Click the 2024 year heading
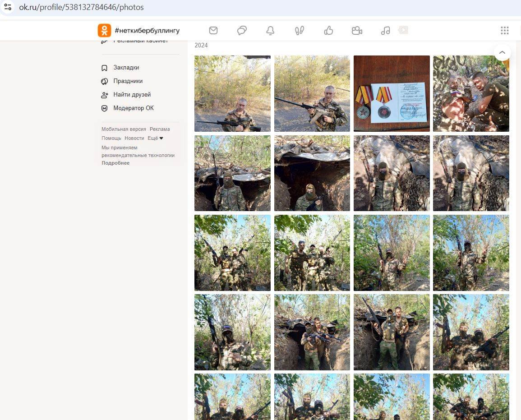Image resolution: width=521 pixels, height=420 pixels. click(x=201, y=45)
